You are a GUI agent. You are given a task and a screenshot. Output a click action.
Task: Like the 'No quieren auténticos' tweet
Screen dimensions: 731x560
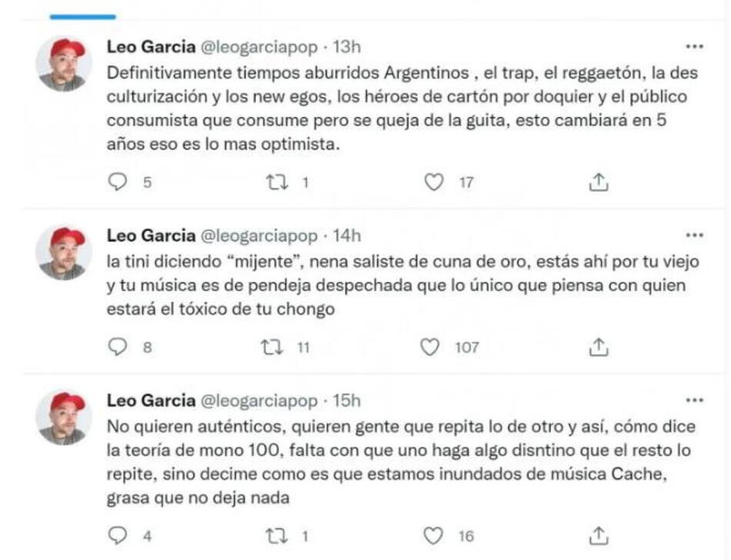pos(435,535)
